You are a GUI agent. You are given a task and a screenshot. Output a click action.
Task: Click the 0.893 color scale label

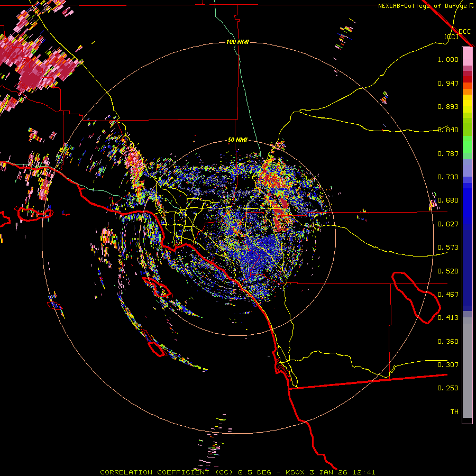[448, 106]
